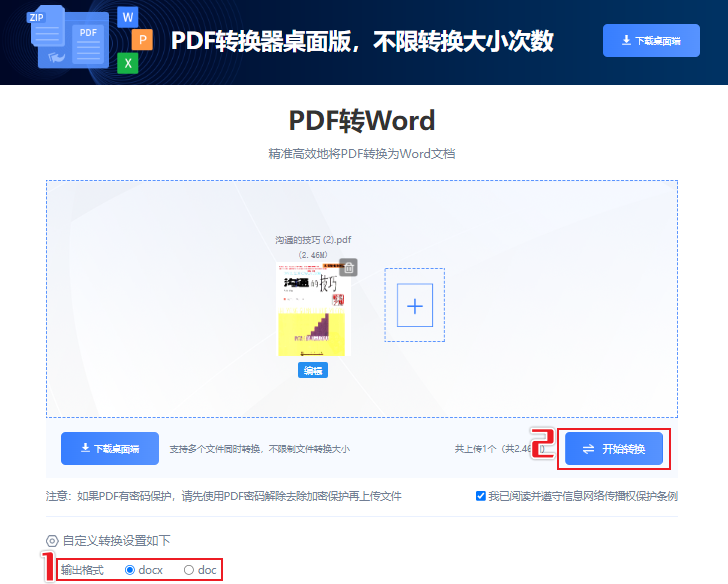Toggle the 信息网络传播权保护条例 agreement checkbox
The width and height of the screenshot is (728, 584).
pyautogui.click(x=481, y=496)
